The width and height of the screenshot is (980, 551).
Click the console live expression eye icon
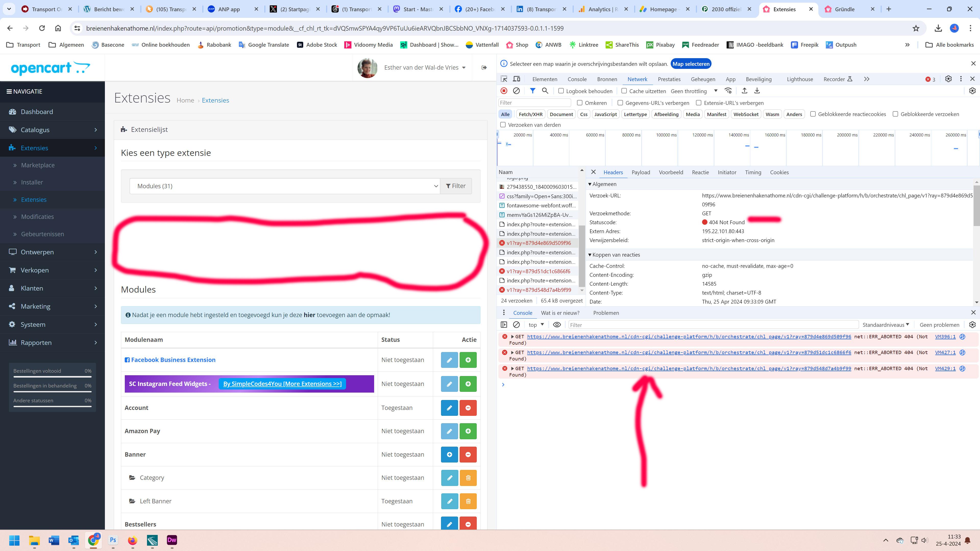pyautogui.click(x=557, y=325)
